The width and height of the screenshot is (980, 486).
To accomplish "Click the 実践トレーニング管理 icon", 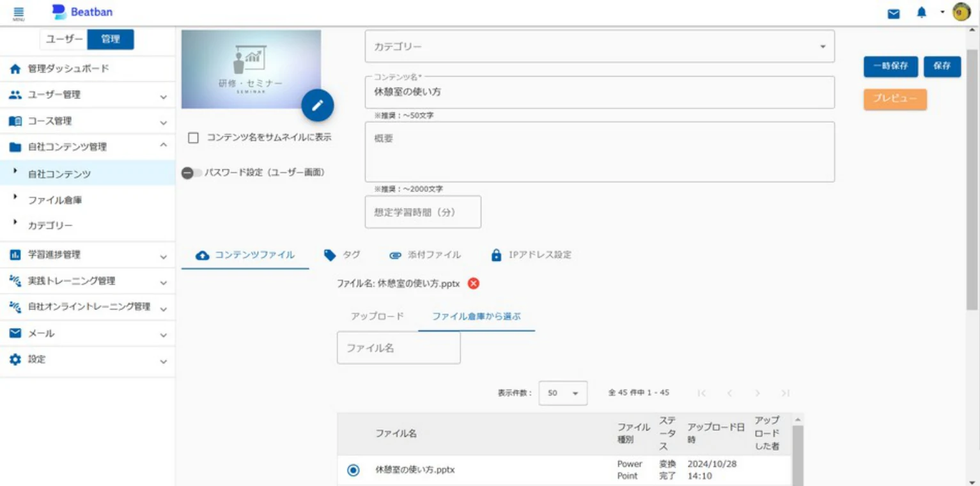I will pos(16,281).
